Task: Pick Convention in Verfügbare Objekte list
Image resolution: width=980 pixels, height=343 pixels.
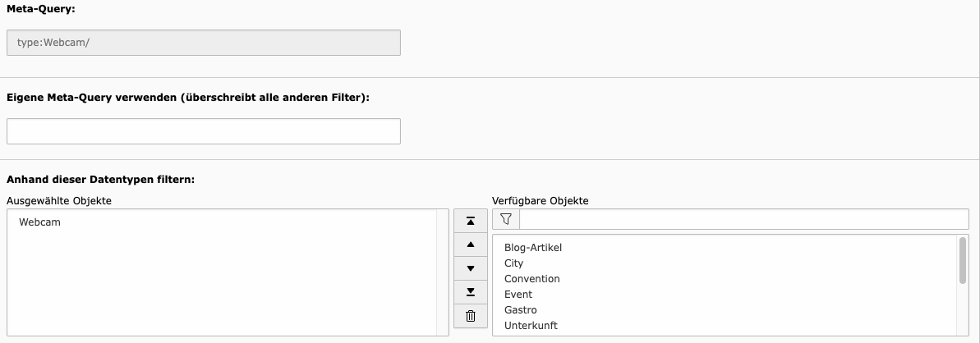Action: click(x=531, y=279)
